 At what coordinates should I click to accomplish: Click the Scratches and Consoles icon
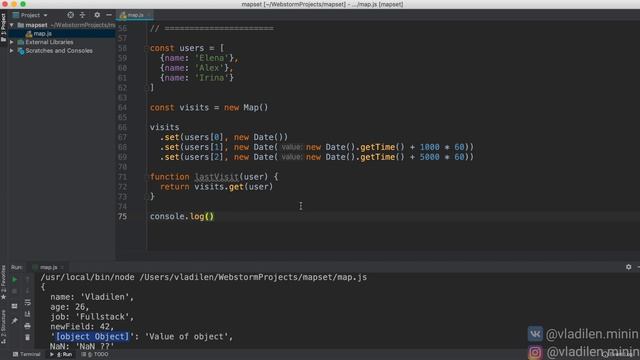click(21, 51)
